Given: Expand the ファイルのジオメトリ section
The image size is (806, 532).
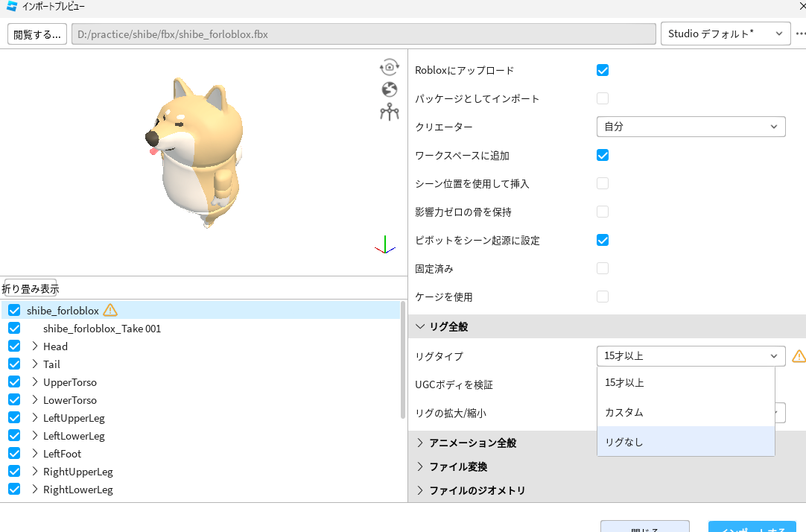Looking at the screenshot, I should [420, 490].
